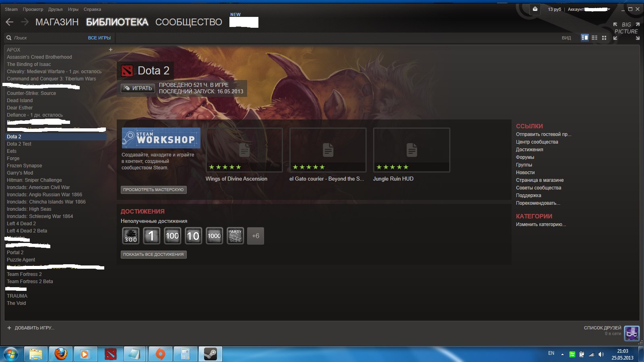Click the EN language indicator

[x=551, y=353]
